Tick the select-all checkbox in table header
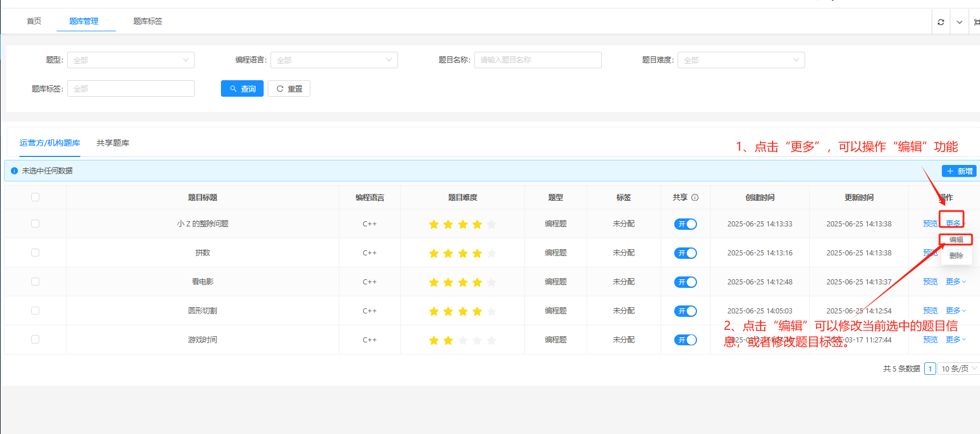The height and width of the screenshot is (434, 980). pos(35,197)
